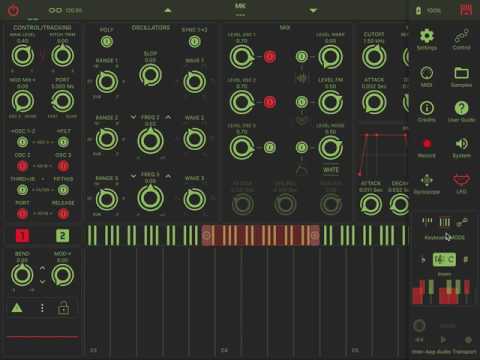Select the third keyboard mode icon

[462, 221]
